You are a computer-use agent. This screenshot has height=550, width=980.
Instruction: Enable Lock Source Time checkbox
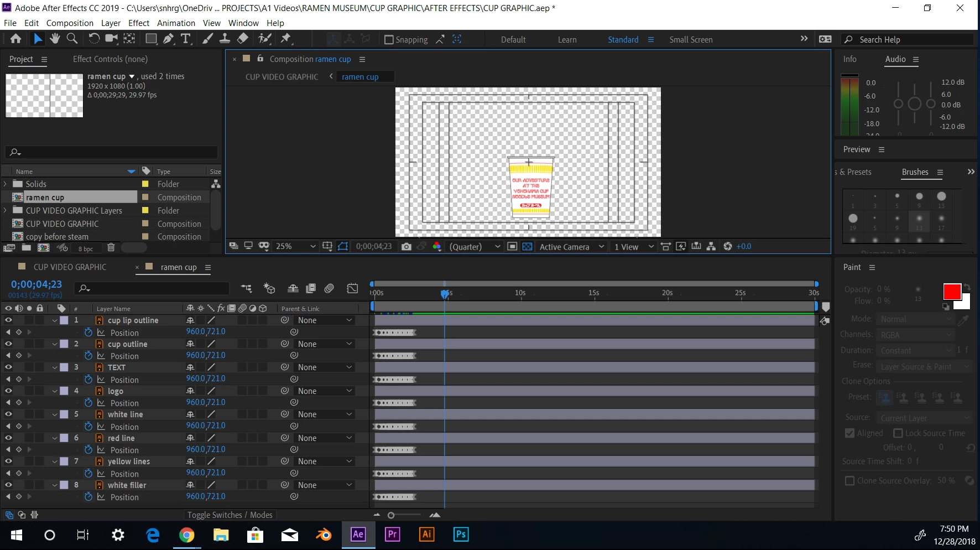point(898,433)
